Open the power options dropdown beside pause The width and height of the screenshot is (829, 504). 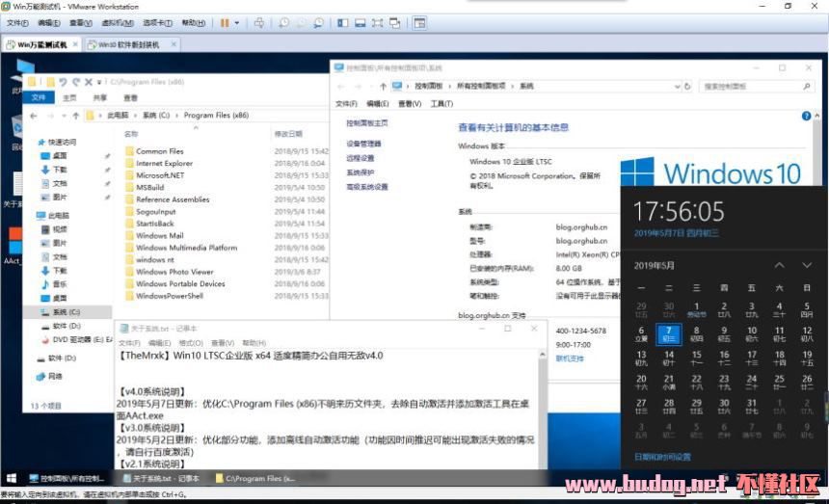point(236,22)
